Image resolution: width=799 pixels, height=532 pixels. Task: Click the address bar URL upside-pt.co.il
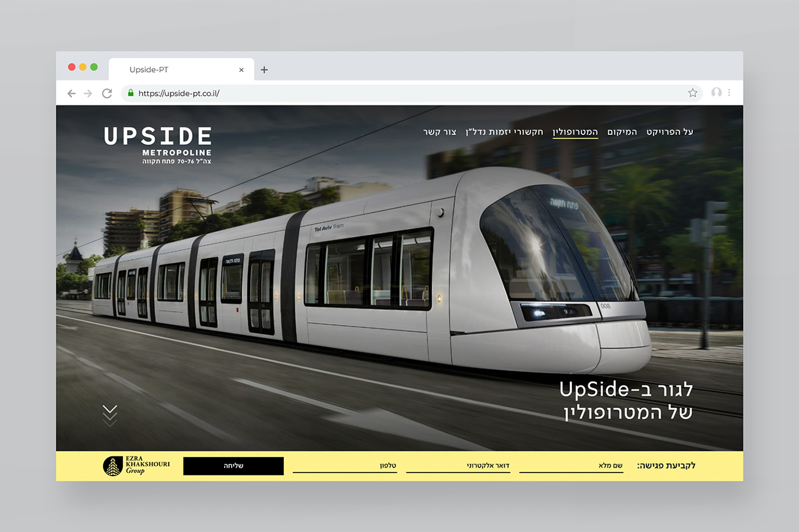[179, 93]
